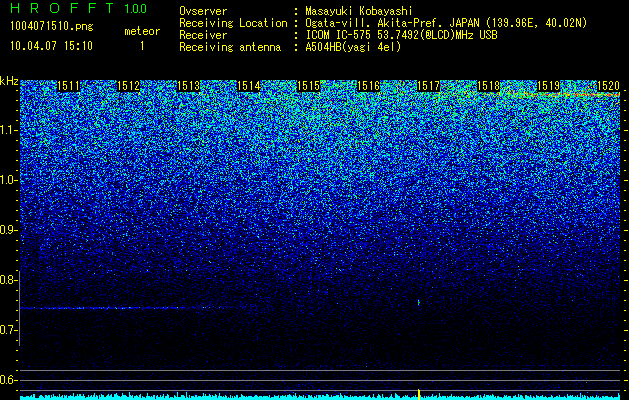Click the A504HB(yagi 4el) antenna text
This screenshot has height=400, width=629.
click(x=353, y=47)
